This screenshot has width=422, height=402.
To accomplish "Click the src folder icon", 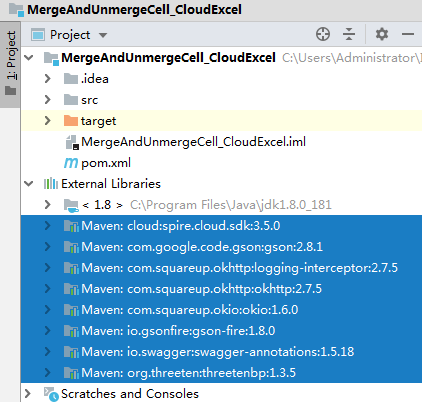I will click(71, 100).
